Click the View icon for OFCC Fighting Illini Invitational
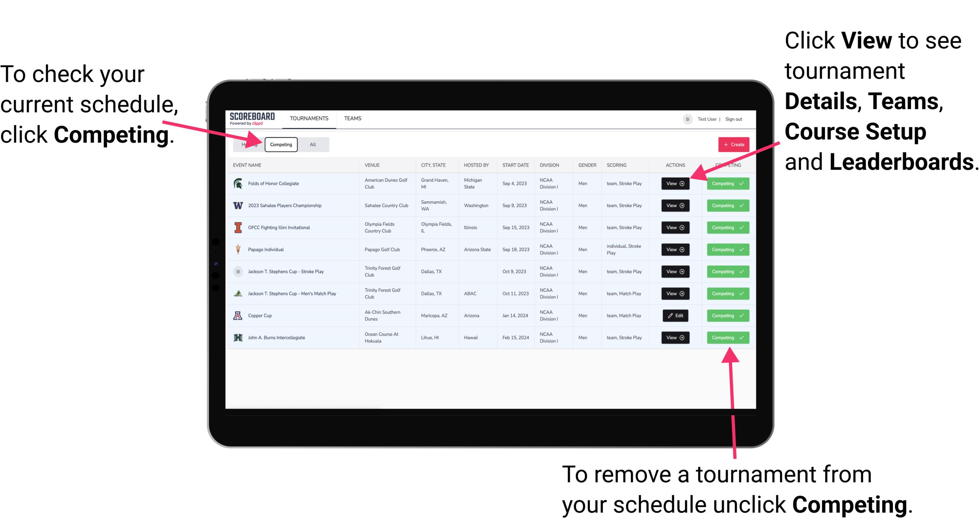Image resolution: width=980 pixels, height=527 pixels. click(x=675, y=227)
